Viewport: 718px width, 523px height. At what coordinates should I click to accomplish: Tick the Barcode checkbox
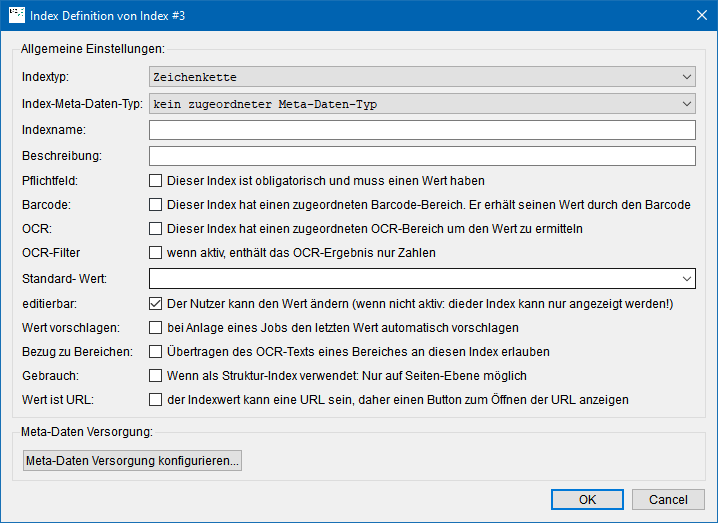156,204
